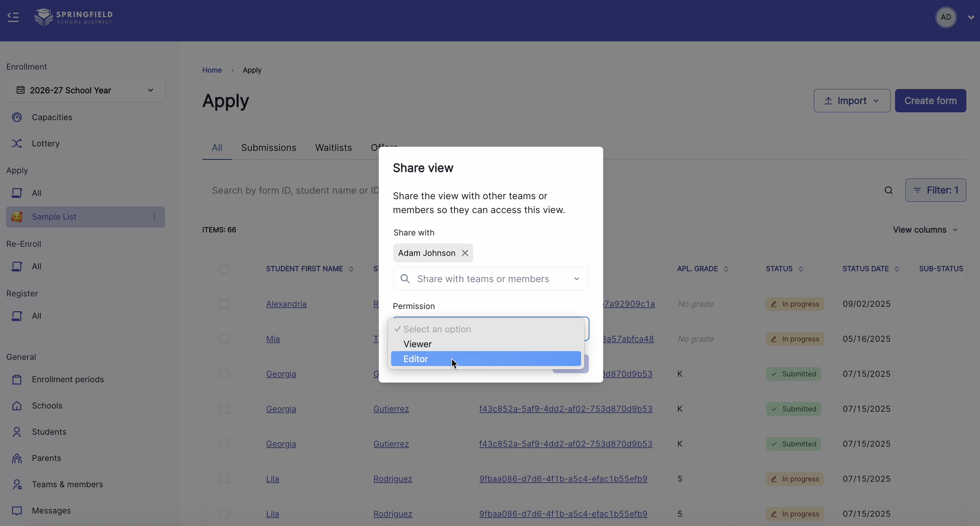Image resolution: width=980 pixels, height=526 pixels.
Task: Toggle select-all checkbox in table header
Action: click(x=224, y=269)
